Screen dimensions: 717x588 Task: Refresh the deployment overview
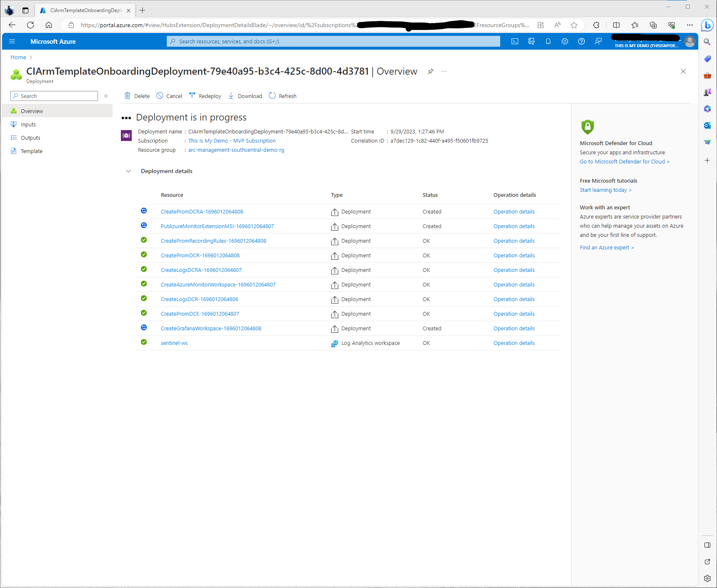(283, 96)
